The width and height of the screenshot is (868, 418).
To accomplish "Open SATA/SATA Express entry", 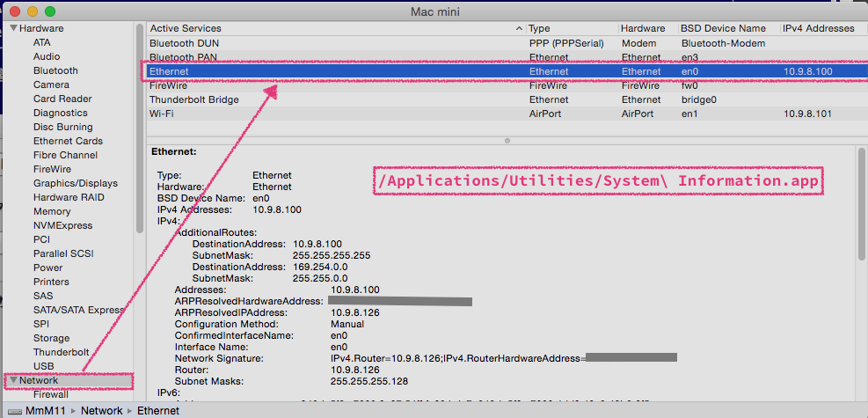I will point(78,310).
